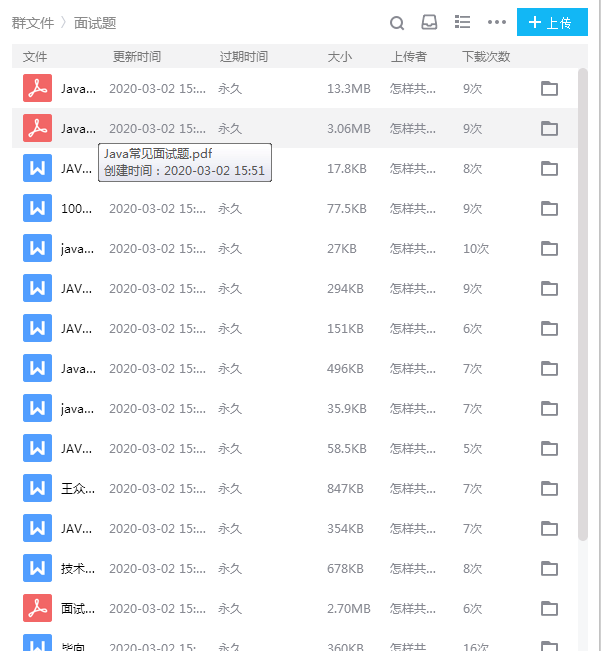Select the file name starting with 100...
This screenshot has height=651, width=601.
coord(77,208)
